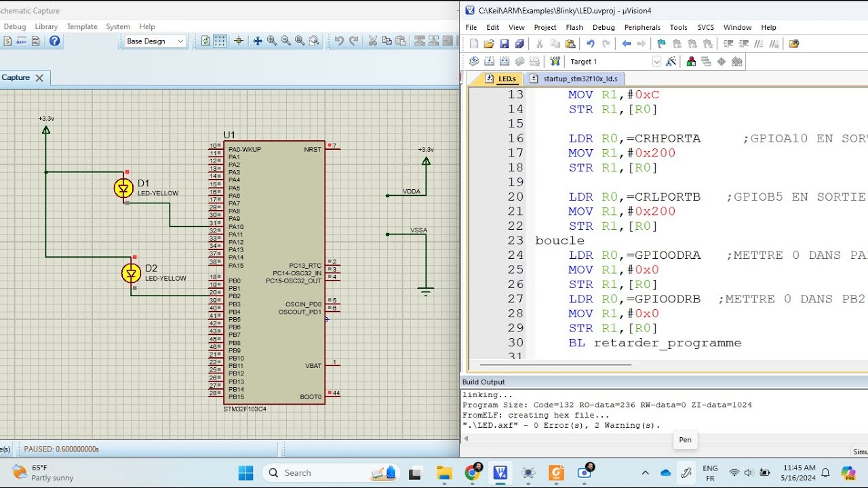
Task: Select LED D2 in the schematic
Action: (131, 273)
